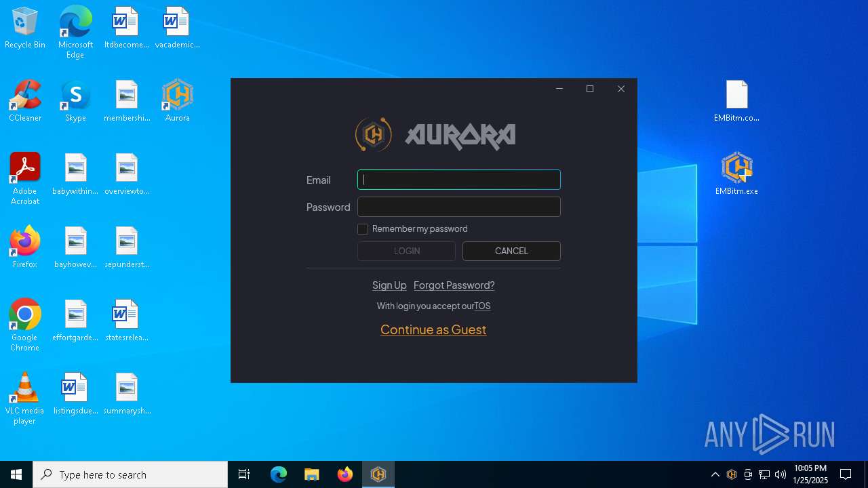Launch Microsoft Edge from desktop
This screenshot has width=868, height=488.
pyautogui.click(x=75, y=33)
